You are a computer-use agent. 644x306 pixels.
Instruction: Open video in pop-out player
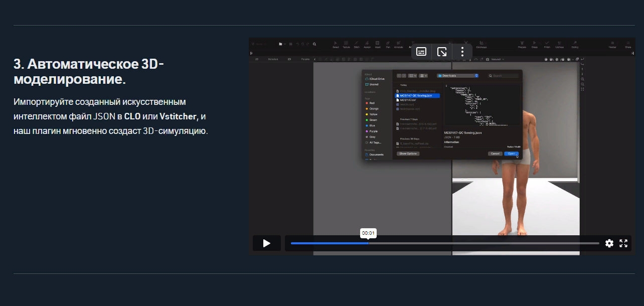point(442,52)
